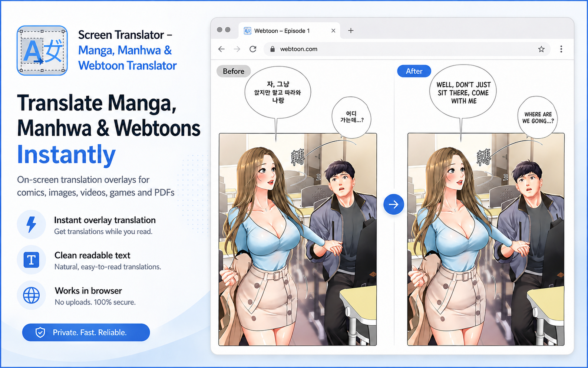588x368 pixels.
Task: Click the padlock site security icon
Action: 272,49
